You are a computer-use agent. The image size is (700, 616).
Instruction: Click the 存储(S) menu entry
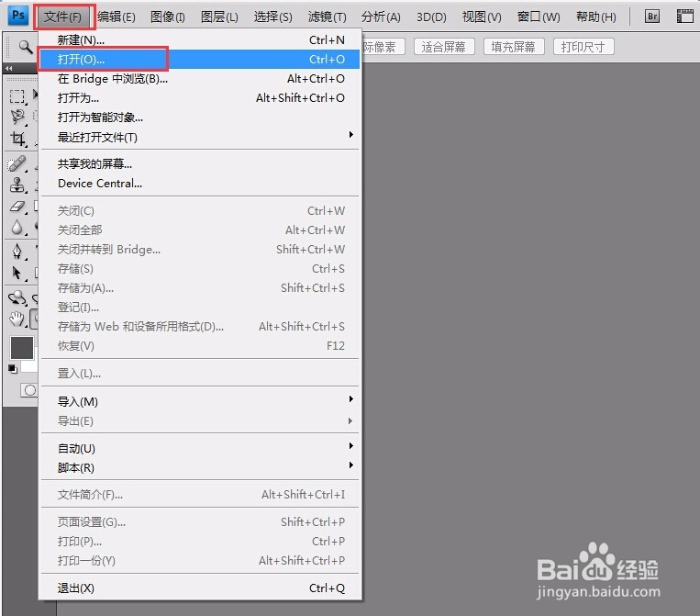[x=200, y=268]
